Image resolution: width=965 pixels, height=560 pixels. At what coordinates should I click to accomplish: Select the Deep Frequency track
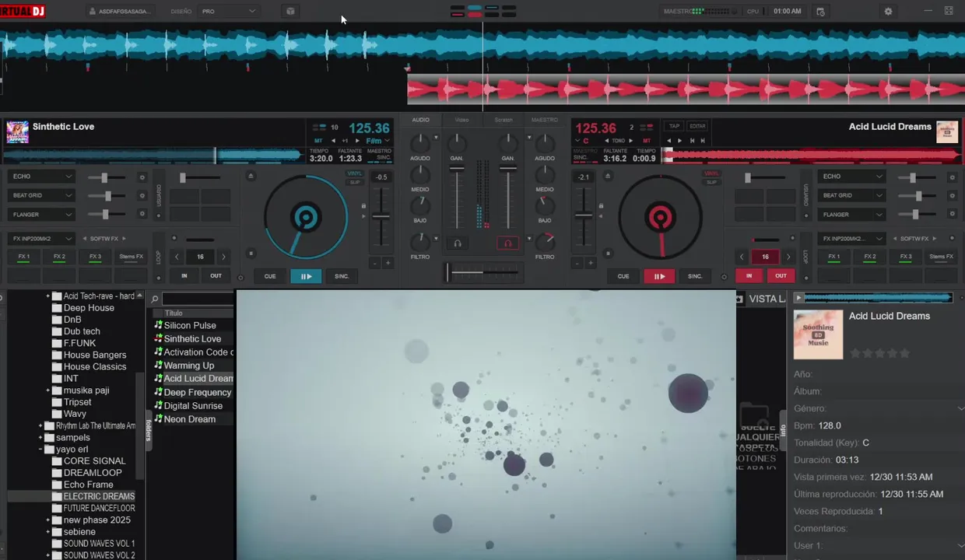point(197,393)
